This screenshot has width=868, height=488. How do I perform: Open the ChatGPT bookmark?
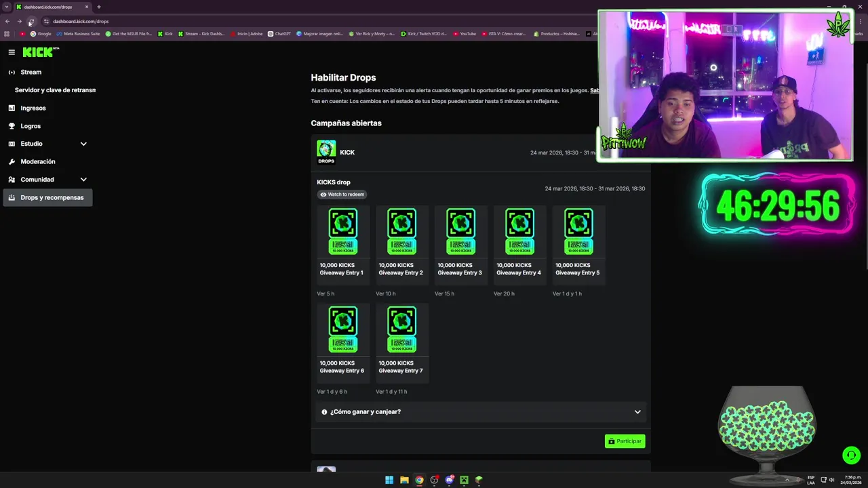pos(279,34)
